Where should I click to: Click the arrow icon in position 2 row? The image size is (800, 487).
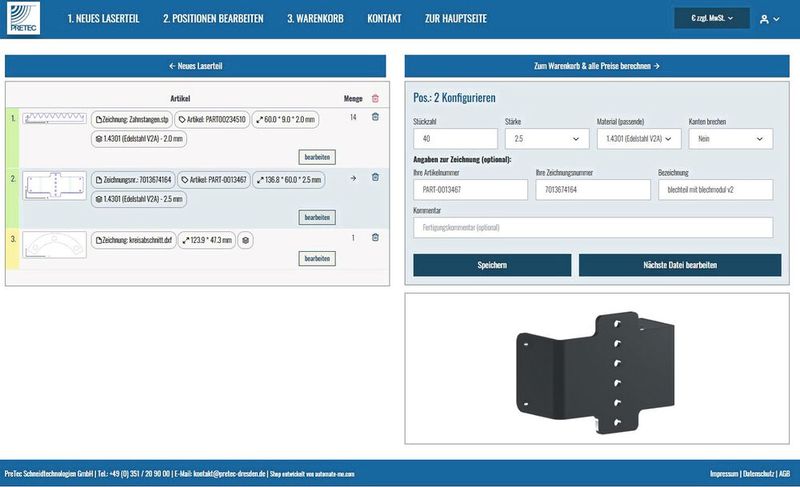[353, 178]
